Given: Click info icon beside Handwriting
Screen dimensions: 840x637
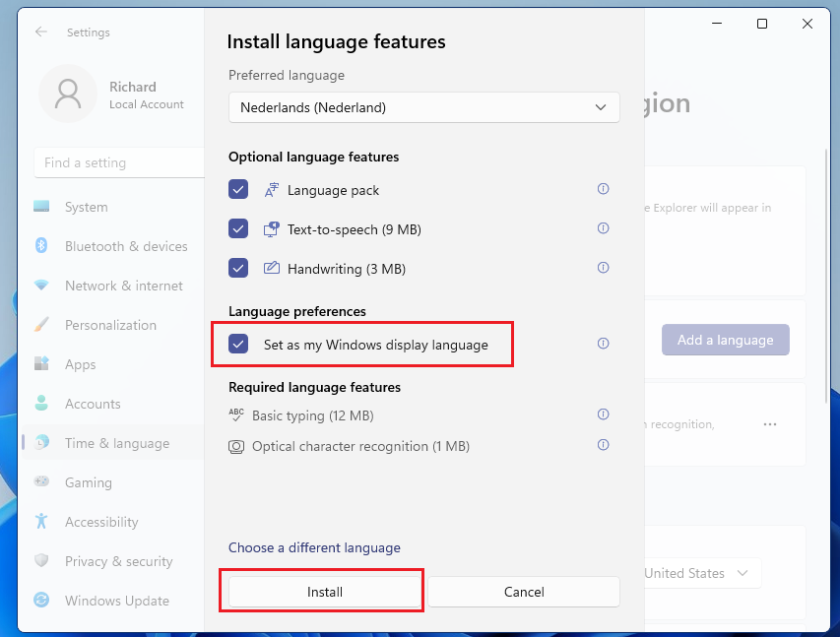Looking at the screenshot, I should coord(604,268).
